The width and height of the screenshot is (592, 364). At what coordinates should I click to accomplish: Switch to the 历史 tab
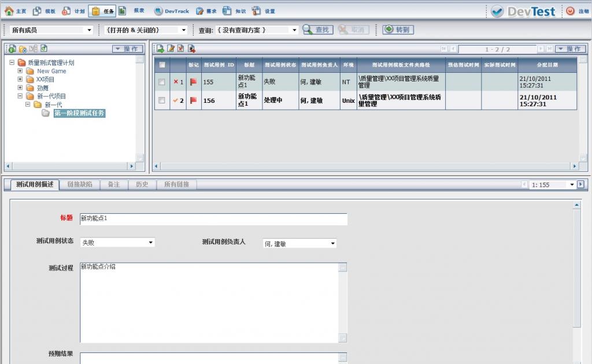pos(142,184)
